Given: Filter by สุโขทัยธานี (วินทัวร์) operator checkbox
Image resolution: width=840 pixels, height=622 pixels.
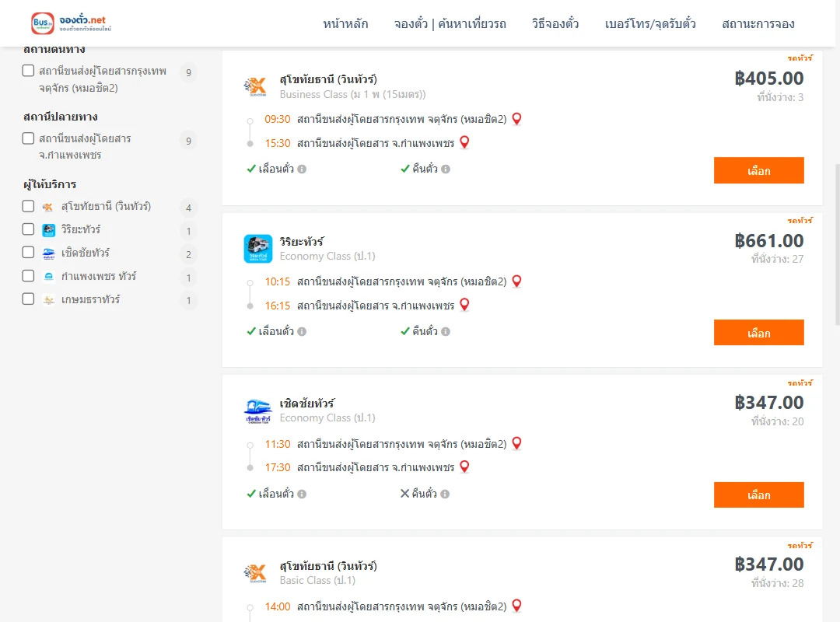Looking at the screenshot, I should (x=29, y=206).
